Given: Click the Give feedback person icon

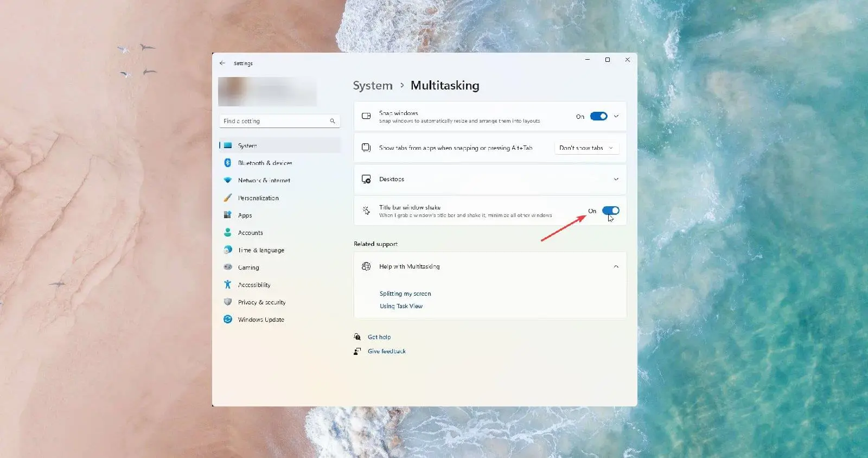Looking at the screenshot, I should (357, 351).
